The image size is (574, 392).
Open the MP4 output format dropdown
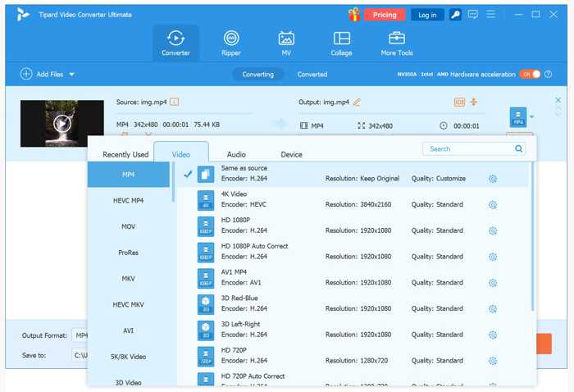pyautogui.click(x=531, y=116)
